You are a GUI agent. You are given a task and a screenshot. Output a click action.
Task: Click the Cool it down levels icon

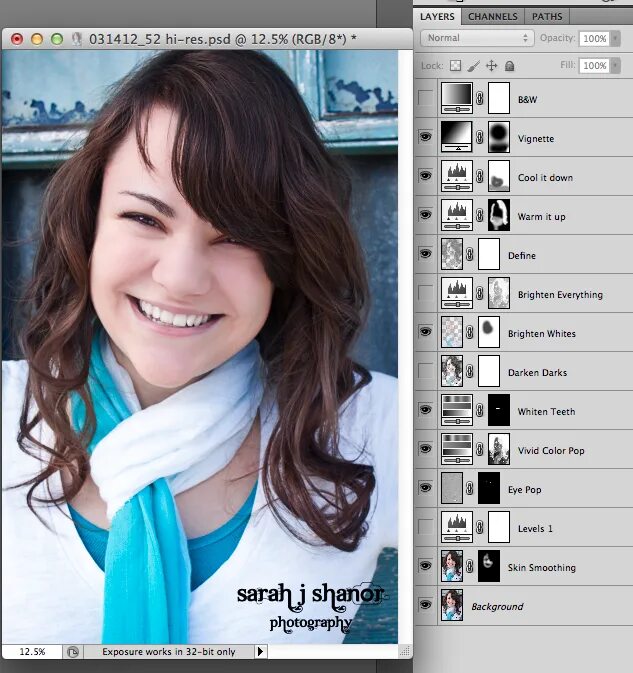pos(457,176)
